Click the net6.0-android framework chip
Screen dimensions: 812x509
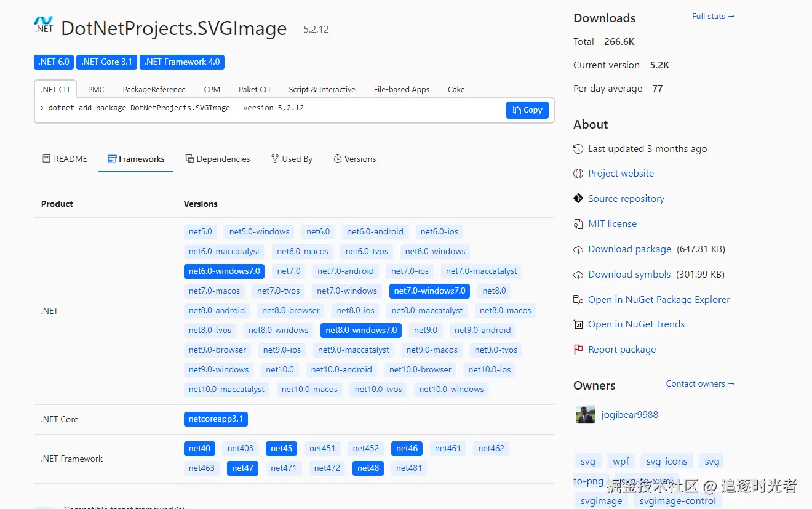pos(375,232)
